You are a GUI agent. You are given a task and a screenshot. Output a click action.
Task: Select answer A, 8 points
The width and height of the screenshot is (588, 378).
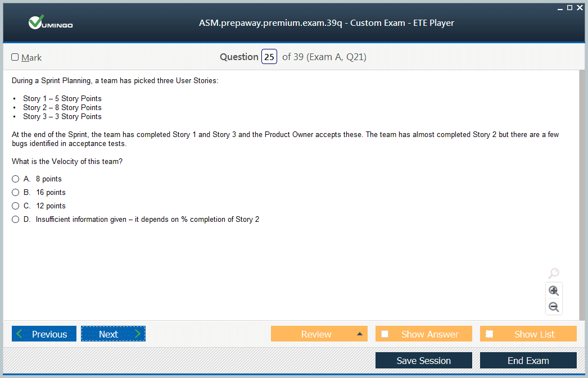15,179
